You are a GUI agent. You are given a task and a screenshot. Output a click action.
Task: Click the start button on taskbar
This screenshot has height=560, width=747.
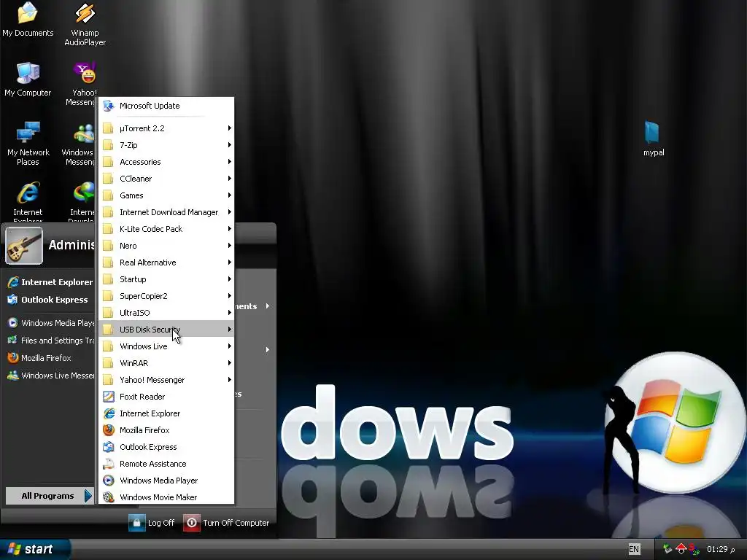coord(34,549)
